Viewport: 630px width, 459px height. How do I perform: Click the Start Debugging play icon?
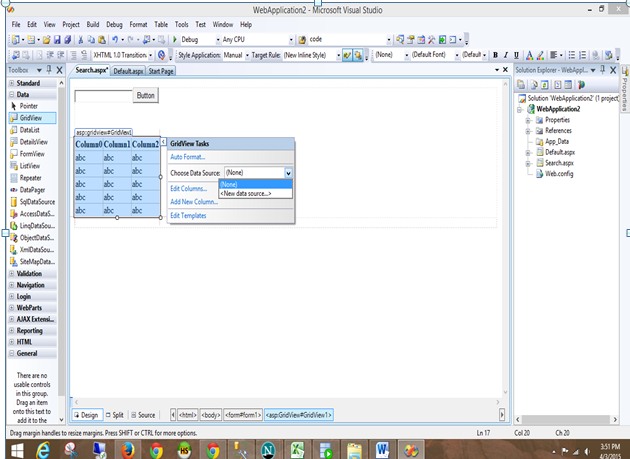click(176, 39)
